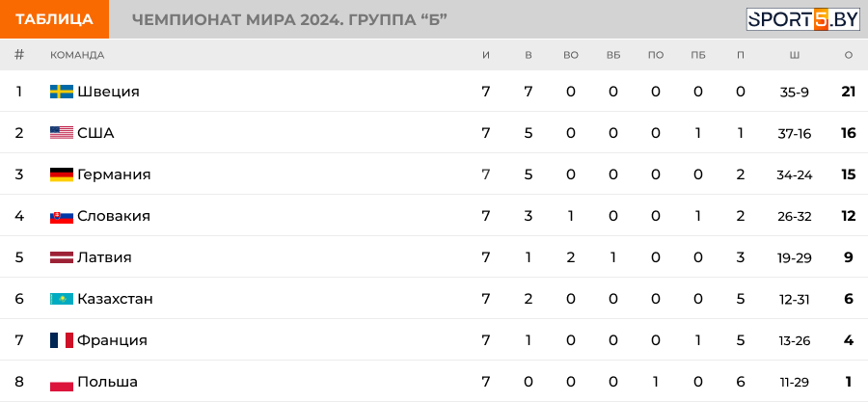Screen dimensions: 868x402
Task: Click the Ш goals column header
Action: 794,55
